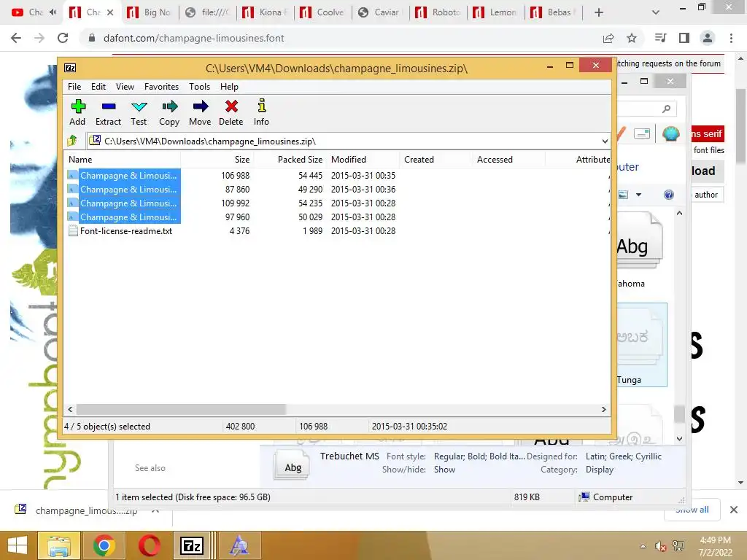
Task: Close the active dafont Champagne tab
Action: (x=110, y=12)
